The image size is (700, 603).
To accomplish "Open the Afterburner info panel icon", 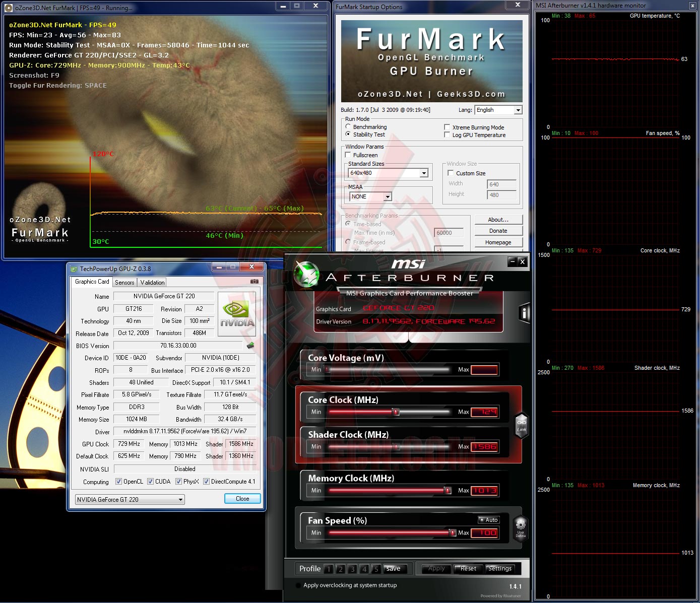I will point(524,313).
